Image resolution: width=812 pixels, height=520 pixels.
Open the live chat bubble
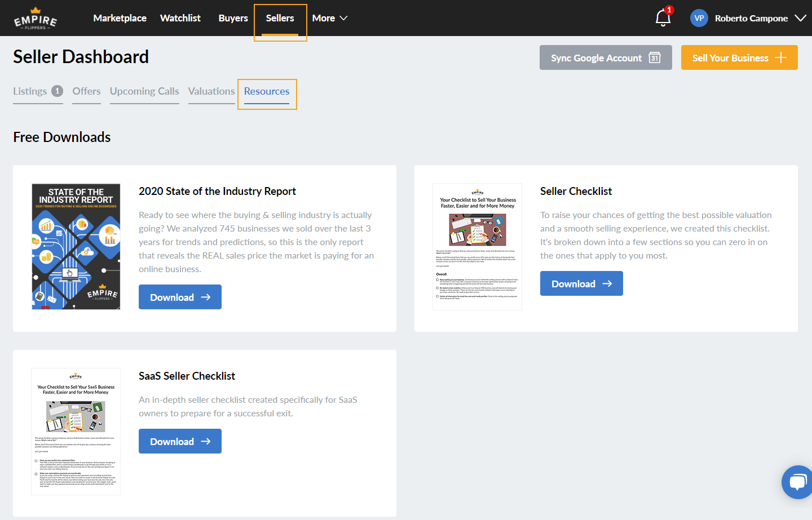click(797, 482)
